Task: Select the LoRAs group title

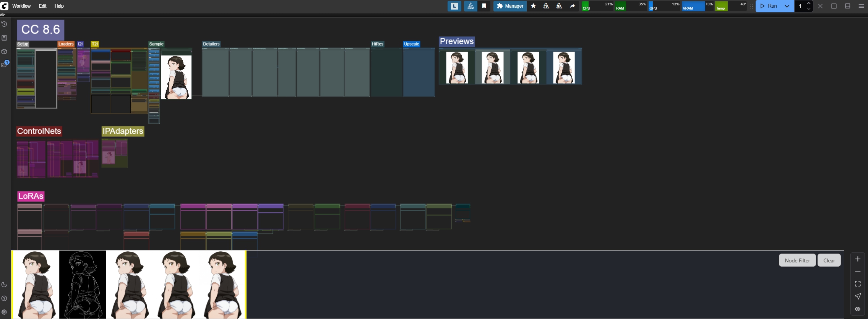Action: point(31,196)
